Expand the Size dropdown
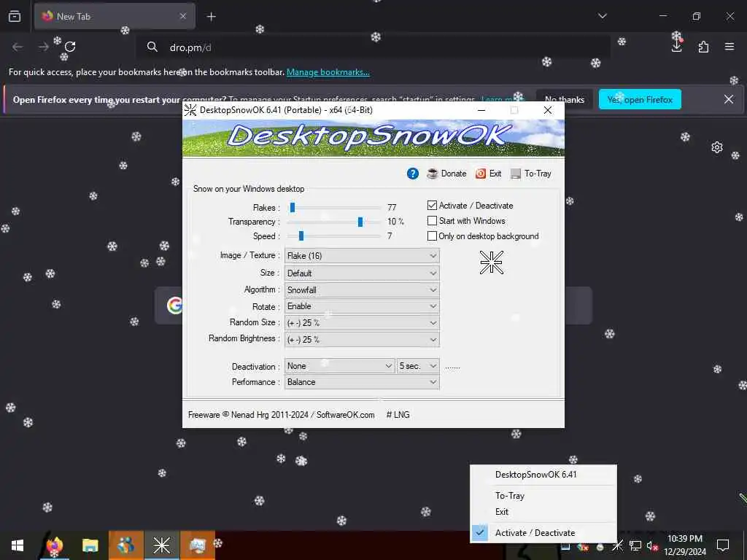The width and height of the screenshot is (747, 560). (x=362, y=273)
